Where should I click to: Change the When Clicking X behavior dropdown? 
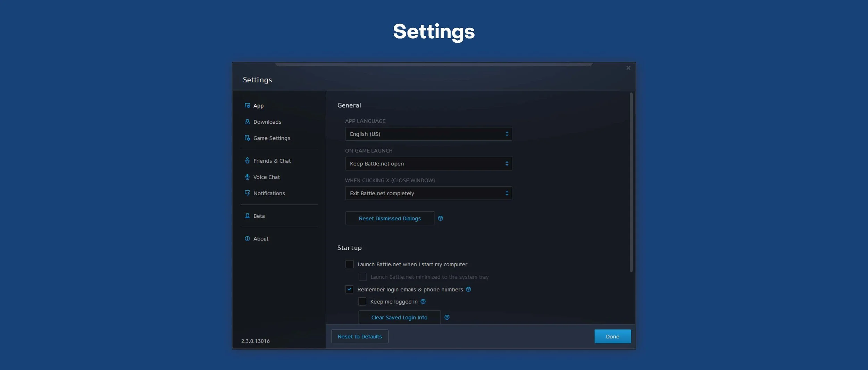(428, 193)
